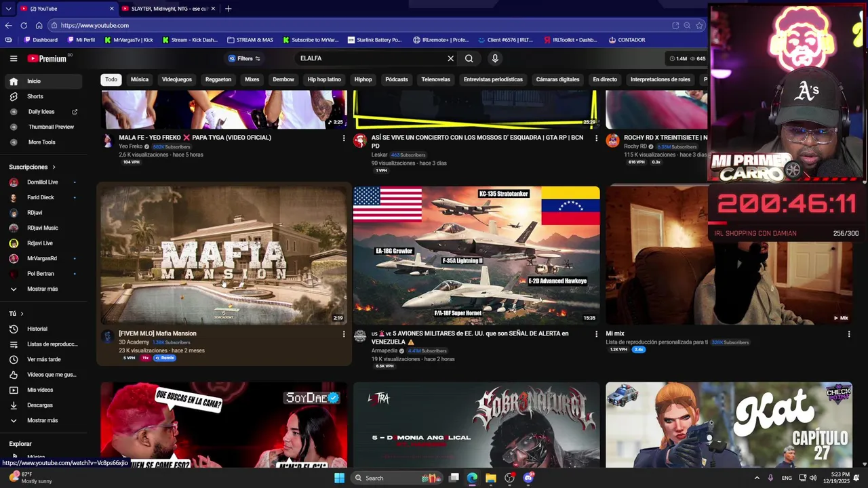The height and width of the screenshot is (488, 868).
Task: Expand Mostrar más under subscriptions
Action: (43, 289)
